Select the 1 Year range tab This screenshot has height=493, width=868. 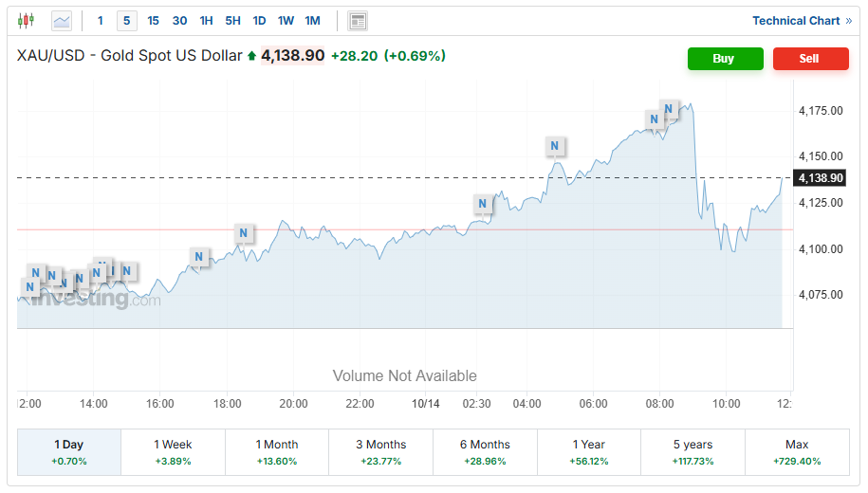589,451
